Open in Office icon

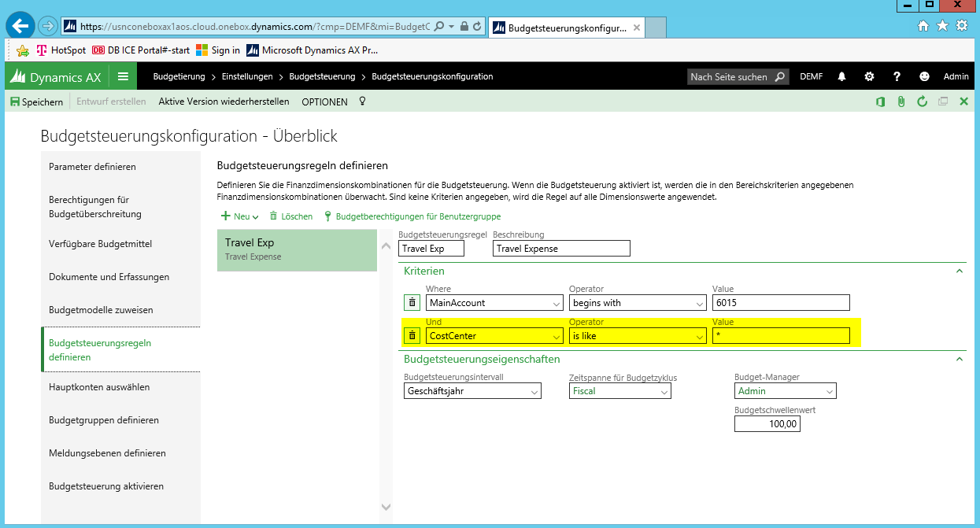[x=880, y=102]
